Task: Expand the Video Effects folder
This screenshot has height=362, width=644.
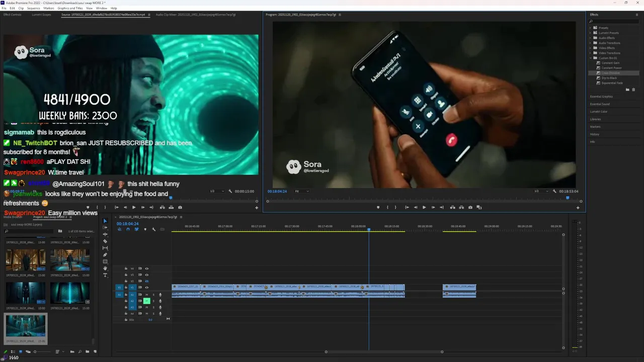Action: [590, 48]
